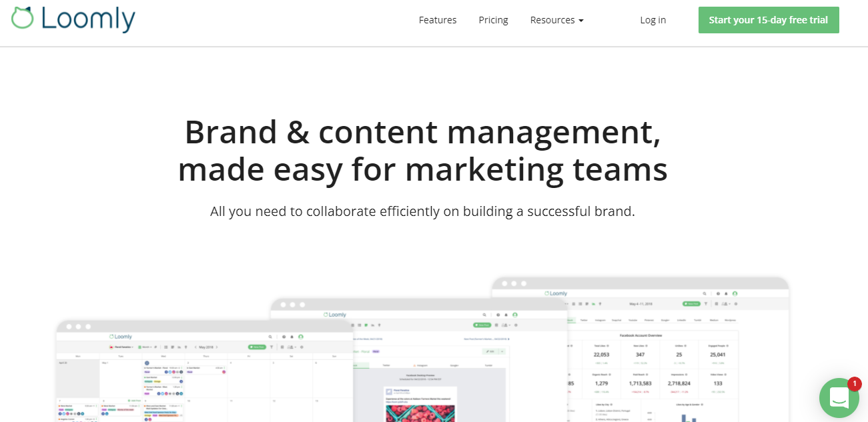Expand the Resources dropdown menu
Viewport: 868px width, 422px height.
point(556,20)
